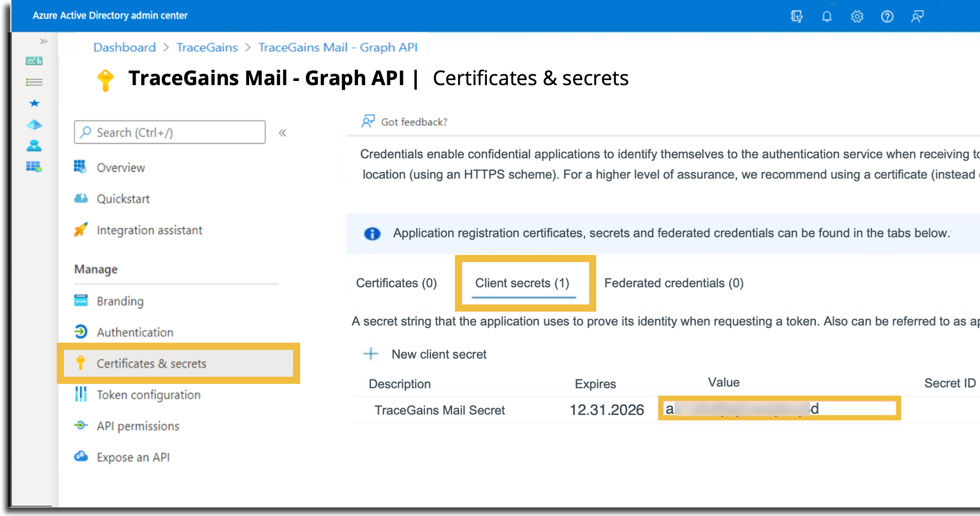Image resolution: width=980 pixels, height=516 pixels.
Task: Open API permissions menu item
Action: click(x=138, y=426)
